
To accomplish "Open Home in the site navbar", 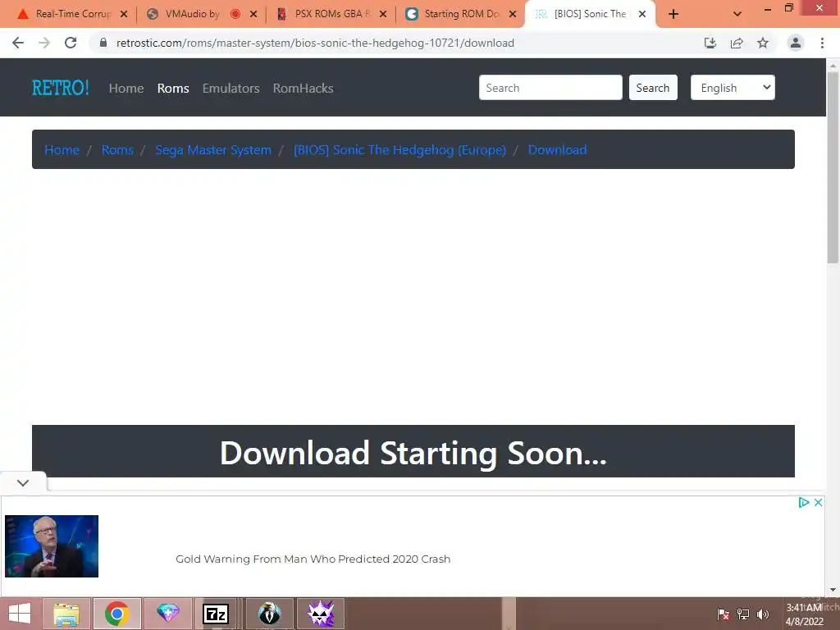I will point(126,89).
